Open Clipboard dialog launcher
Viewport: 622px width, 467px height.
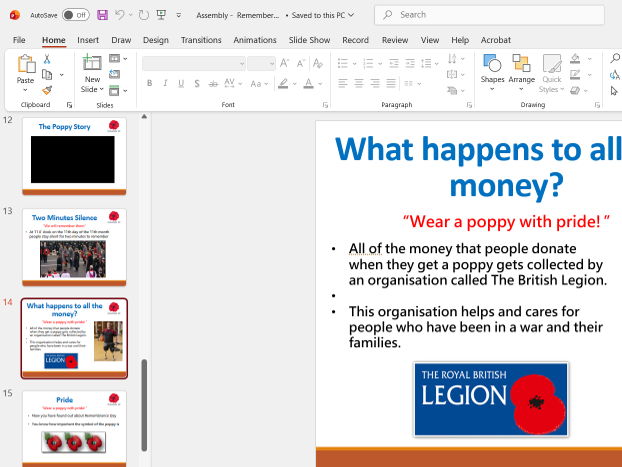pos(69,105)
